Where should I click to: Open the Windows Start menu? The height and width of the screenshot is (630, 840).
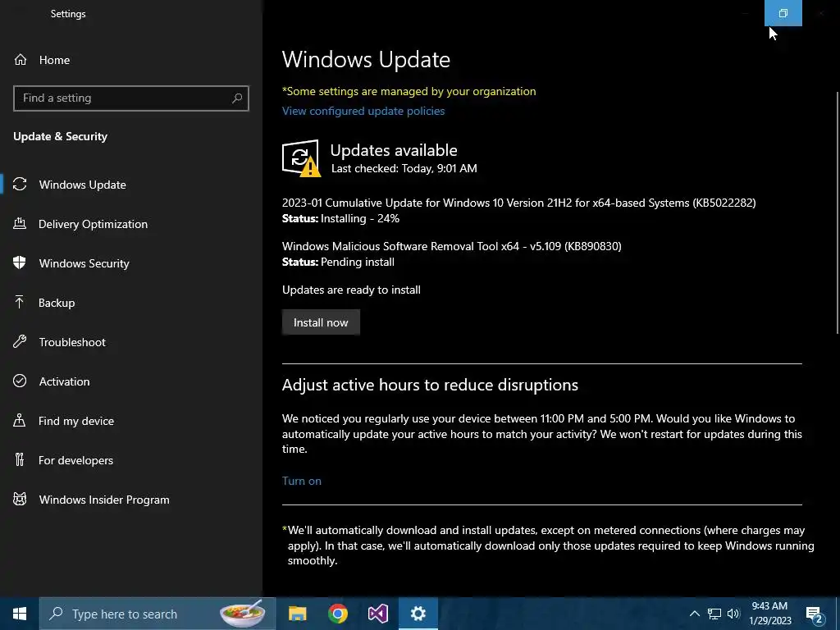pyautogui.click(x=20, y=614)
